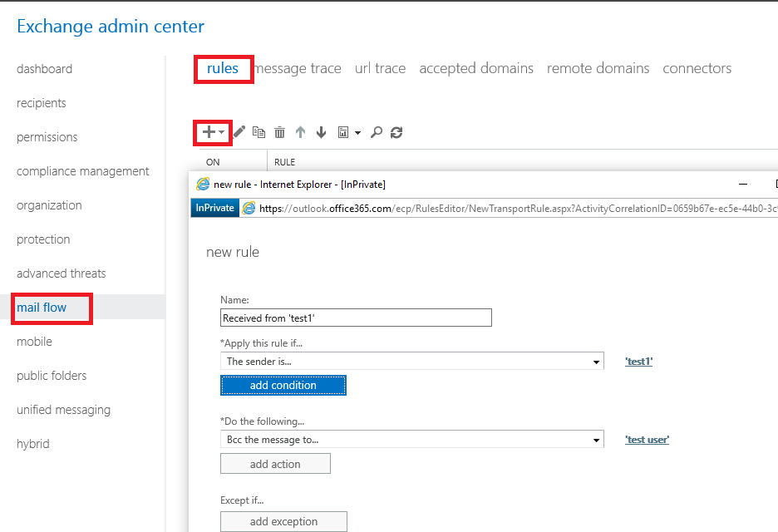The height and width of the screenshot is (532, 778).
Task: Switch to url trace tab
Action: coord(380,68)
